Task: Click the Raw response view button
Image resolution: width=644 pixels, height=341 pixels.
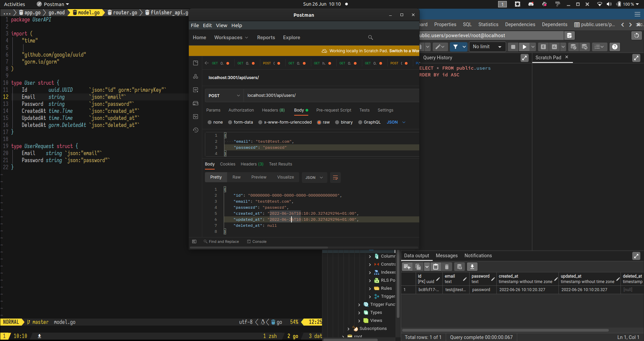Action: click(236, 178)
